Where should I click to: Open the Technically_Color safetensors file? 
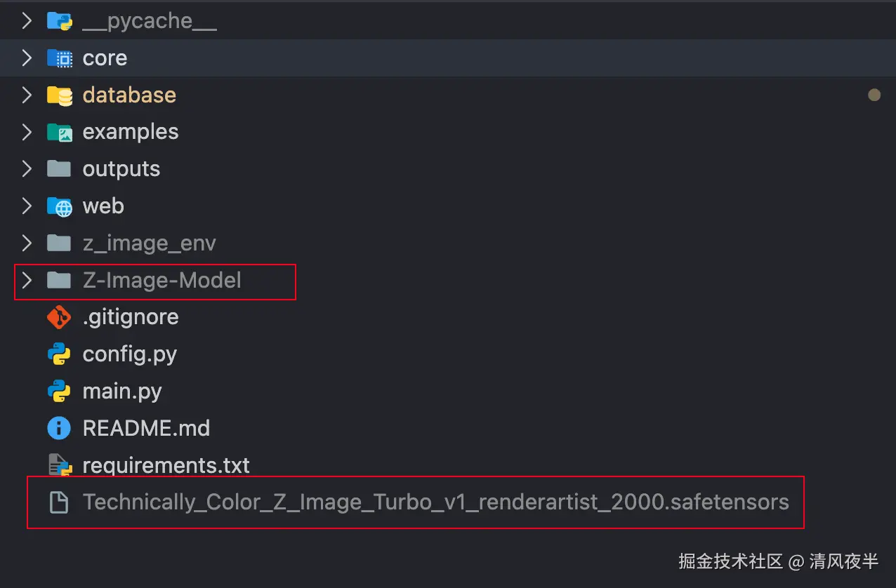(435, 502)
